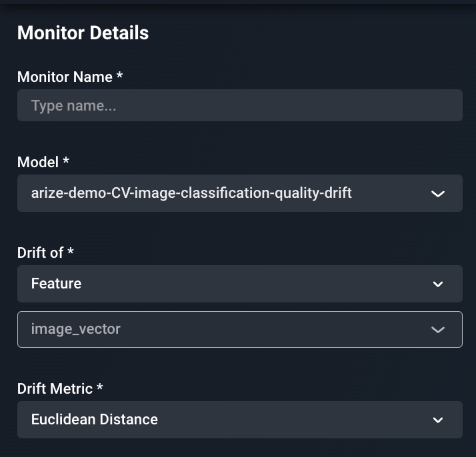Click the Feature selected value text
This screenshot has height=457, width=476.
(56, 284)
